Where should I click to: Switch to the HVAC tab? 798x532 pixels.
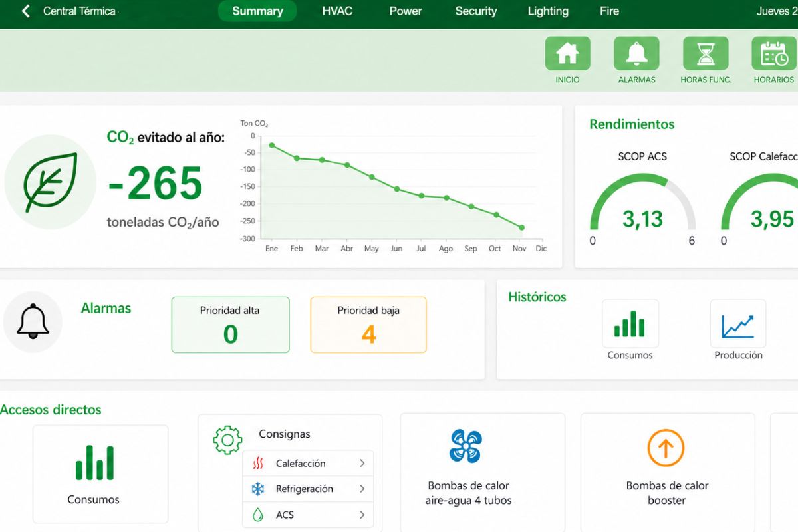pyautogui.click(x=337, y=11)
